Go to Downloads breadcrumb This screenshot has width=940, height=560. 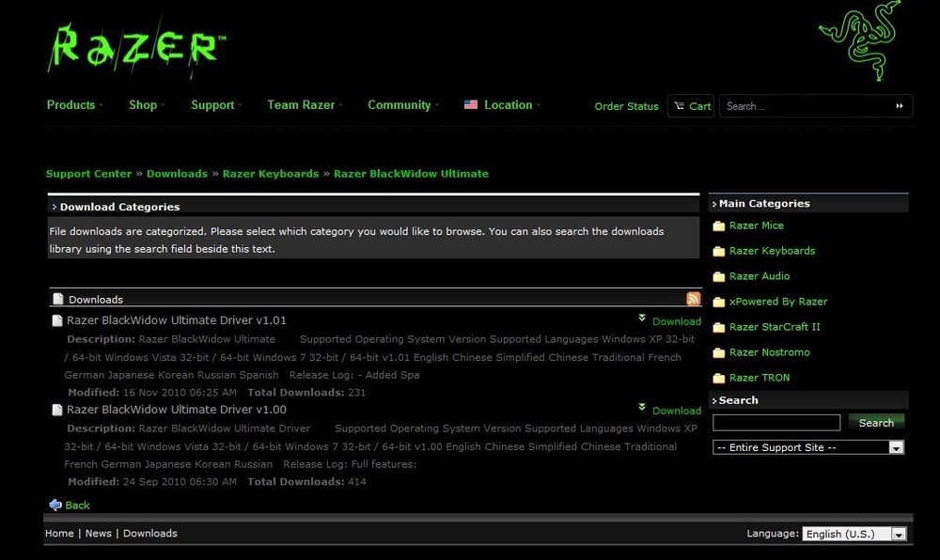(177, 174)
